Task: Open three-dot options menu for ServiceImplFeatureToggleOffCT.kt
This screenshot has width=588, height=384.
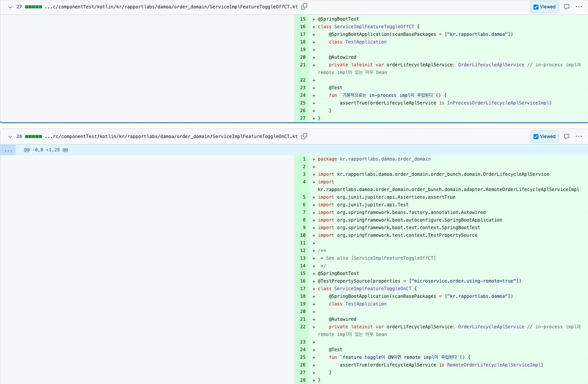Action: pyautogui.click(x=579, y=7)
